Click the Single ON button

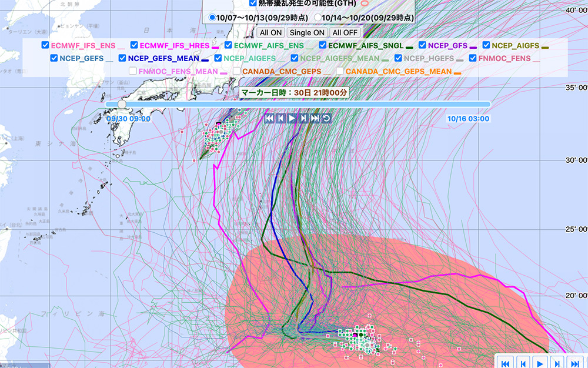(307, 32)
